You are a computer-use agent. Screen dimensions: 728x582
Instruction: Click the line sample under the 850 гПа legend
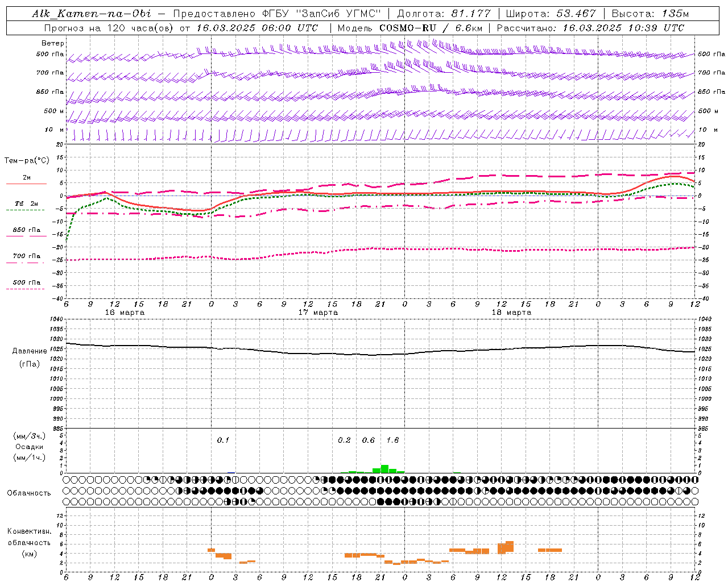tap(26, 236)
